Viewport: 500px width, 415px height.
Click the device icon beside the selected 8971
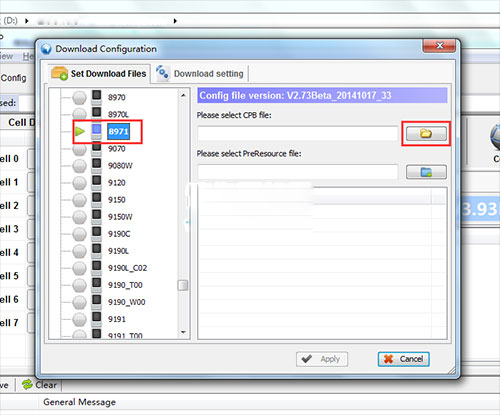click(x=97, y=131)
